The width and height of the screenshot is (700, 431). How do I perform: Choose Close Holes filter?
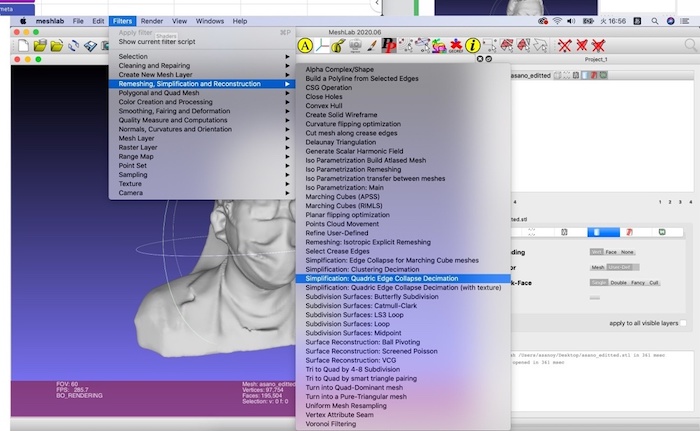coord(403,96)
